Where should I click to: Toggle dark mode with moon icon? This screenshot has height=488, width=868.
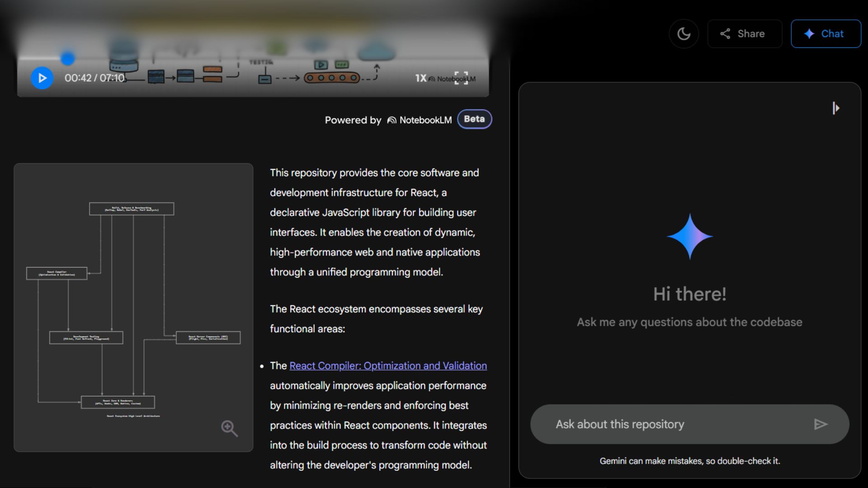pyautogui.click(x=684, y=33)
